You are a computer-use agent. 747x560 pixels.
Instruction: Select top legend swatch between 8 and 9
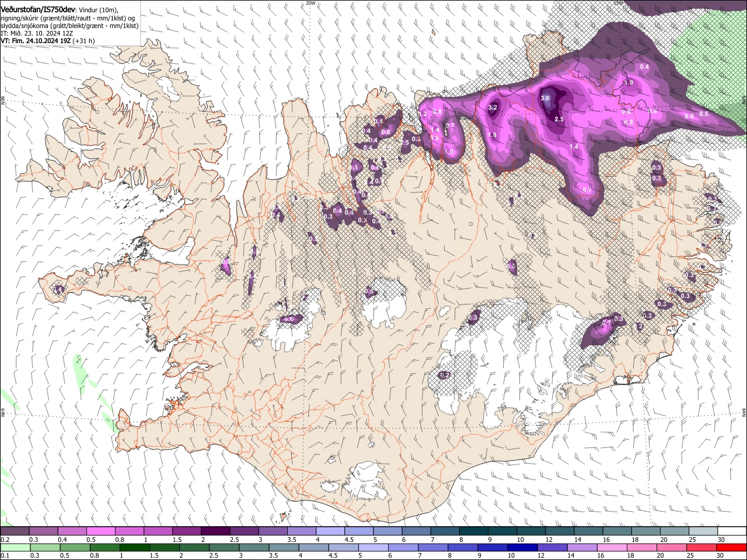tap(473, 531)
